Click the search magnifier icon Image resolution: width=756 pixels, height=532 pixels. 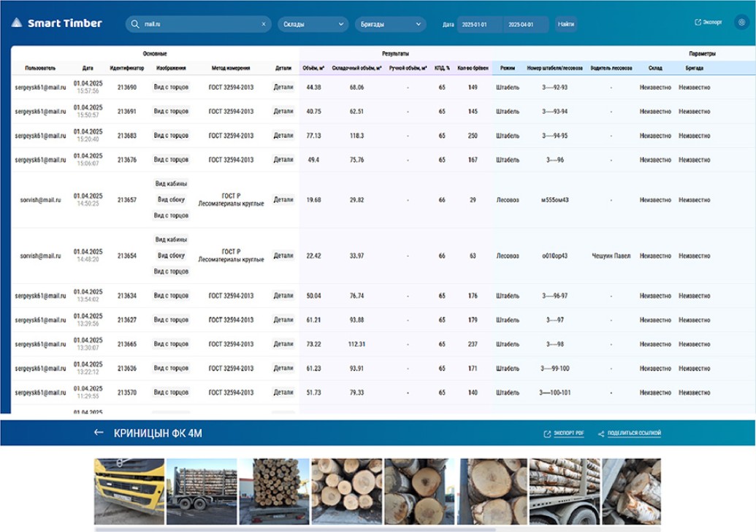(135, 24)
